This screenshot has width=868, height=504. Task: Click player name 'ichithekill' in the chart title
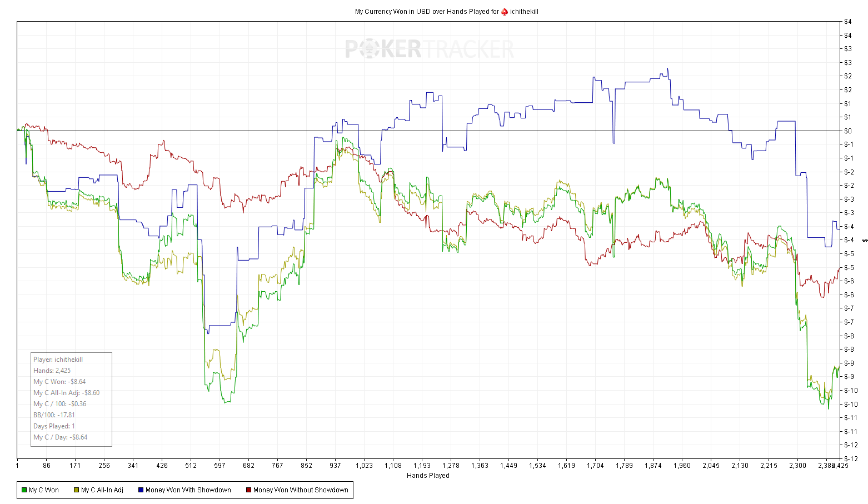pos(524,12)
